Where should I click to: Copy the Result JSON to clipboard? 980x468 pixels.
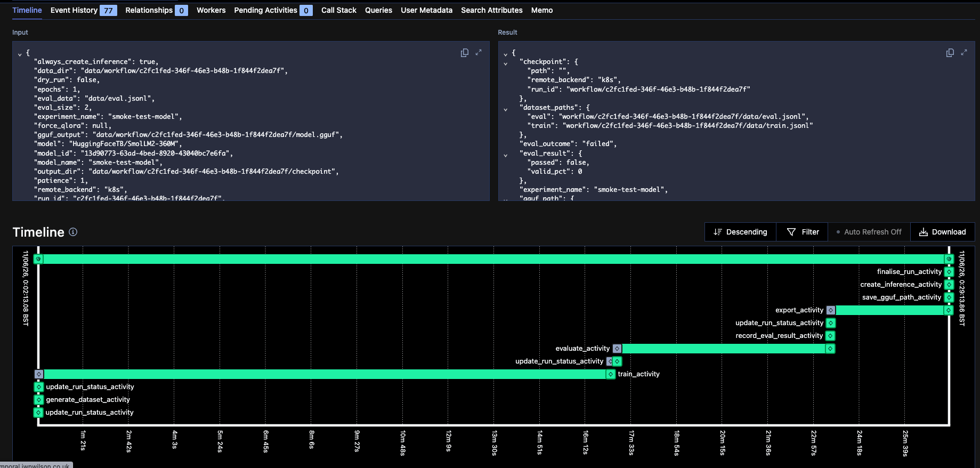950,53
